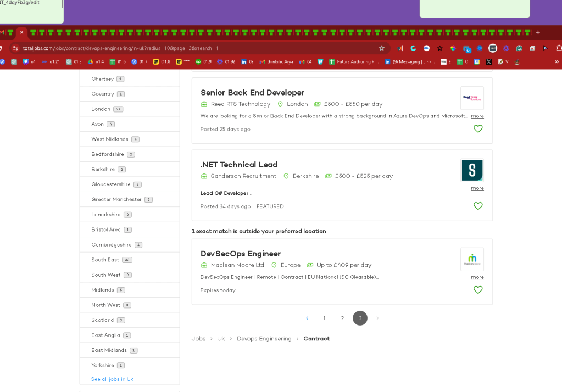Select current page 3 in pagination
This screenshot has height=392, width=562.
click(x=360, y=318)
